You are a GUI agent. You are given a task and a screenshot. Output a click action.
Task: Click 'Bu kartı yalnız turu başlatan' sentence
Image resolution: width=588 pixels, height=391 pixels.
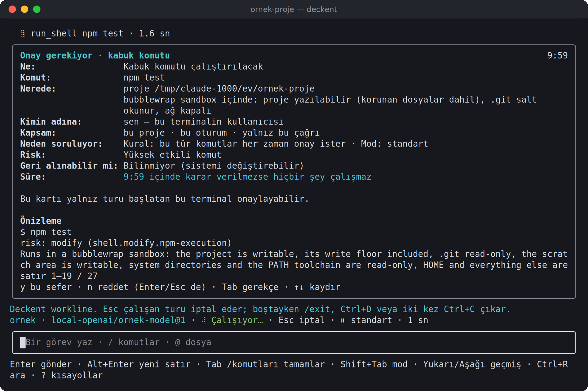coord(164,199)
